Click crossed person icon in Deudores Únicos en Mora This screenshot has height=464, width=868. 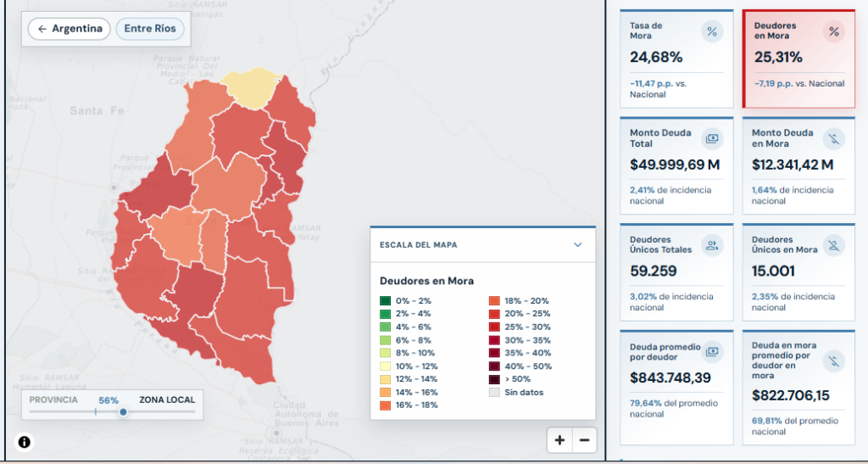(834, 246)
